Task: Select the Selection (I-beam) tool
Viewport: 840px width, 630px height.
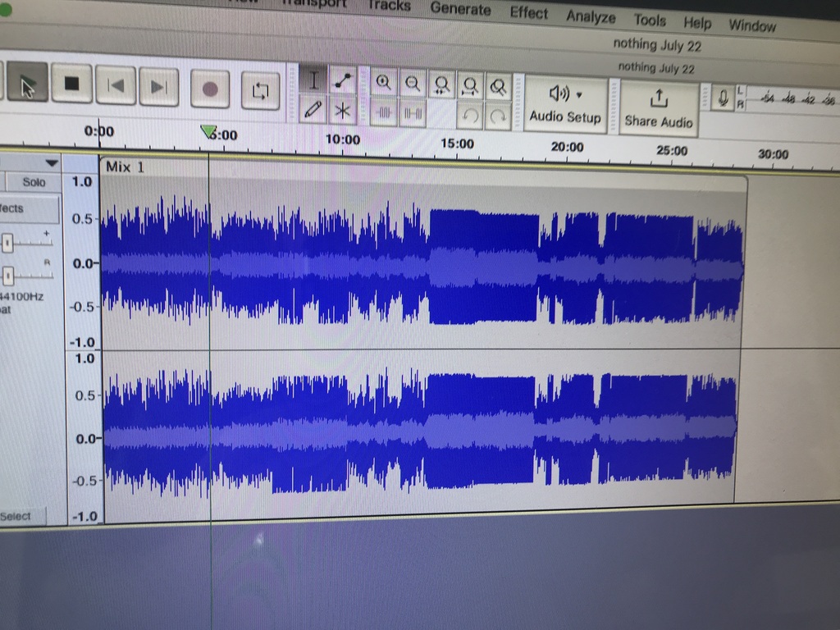Action: point(313,80)
